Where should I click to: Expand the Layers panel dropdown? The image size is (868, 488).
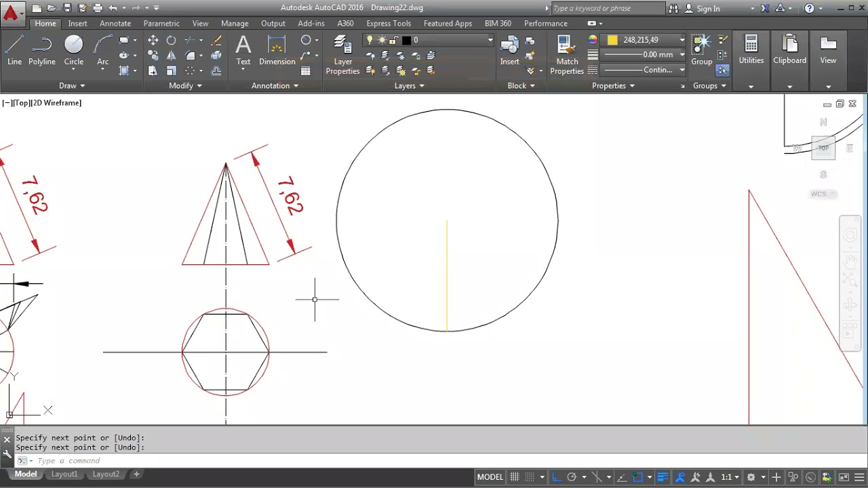click(410, 86)
